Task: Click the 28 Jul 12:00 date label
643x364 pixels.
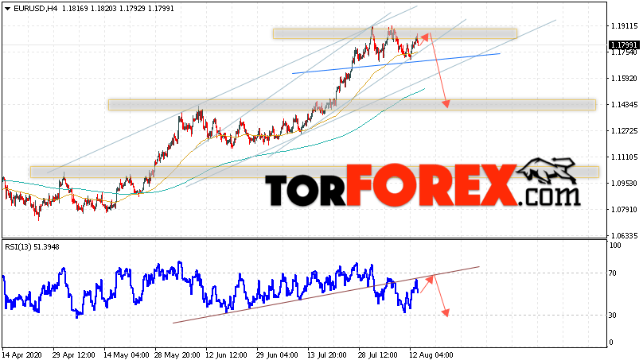Action: pyautogui.click(x=378, y=355)
